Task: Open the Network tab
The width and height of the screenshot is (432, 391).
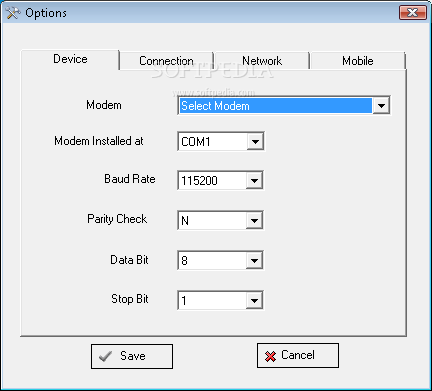Action: [x=262, y=61]
